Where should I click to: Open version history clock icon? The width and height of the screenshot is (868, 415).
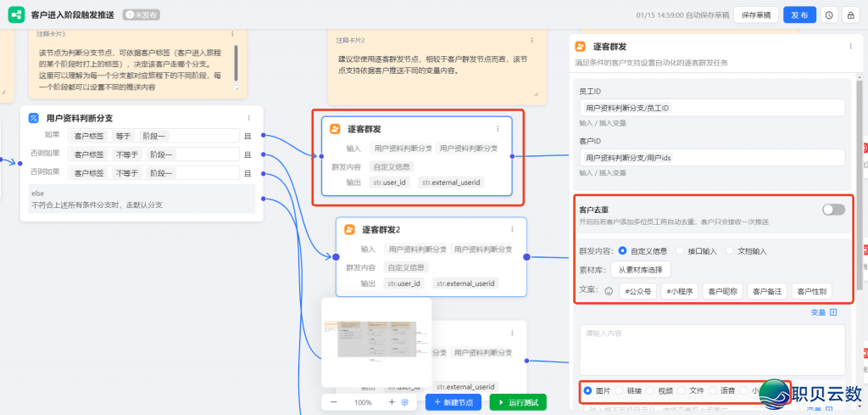(829, 15)
